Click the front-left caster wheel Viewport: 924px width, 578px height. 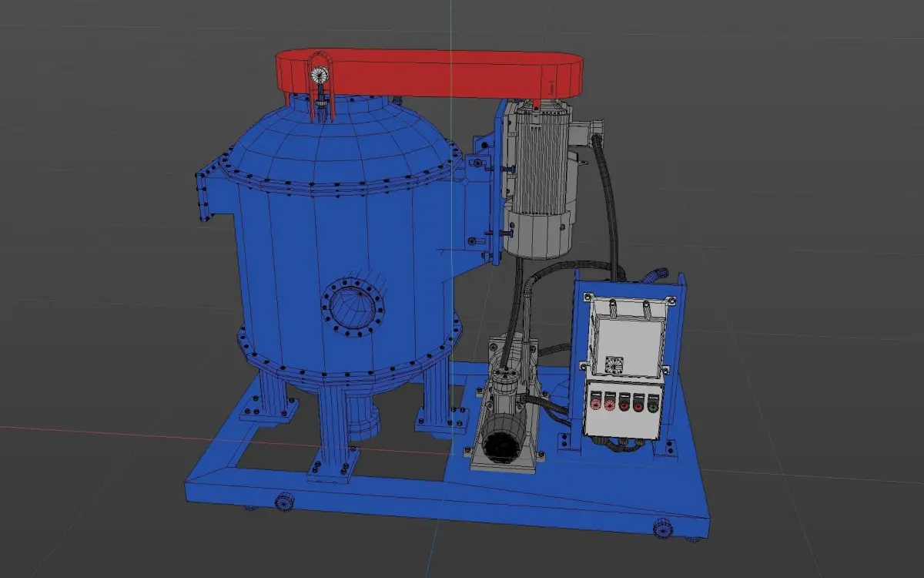284,502
